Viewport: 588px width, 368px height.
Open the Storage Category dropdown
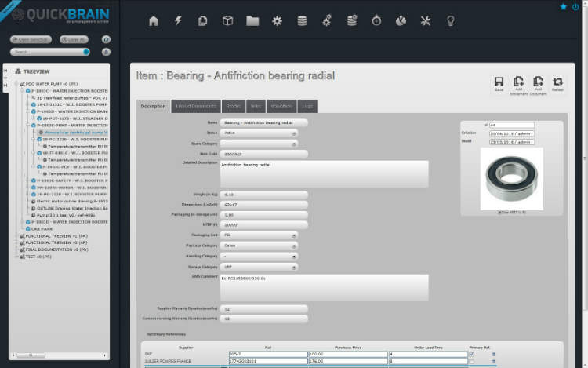[259, 267]
